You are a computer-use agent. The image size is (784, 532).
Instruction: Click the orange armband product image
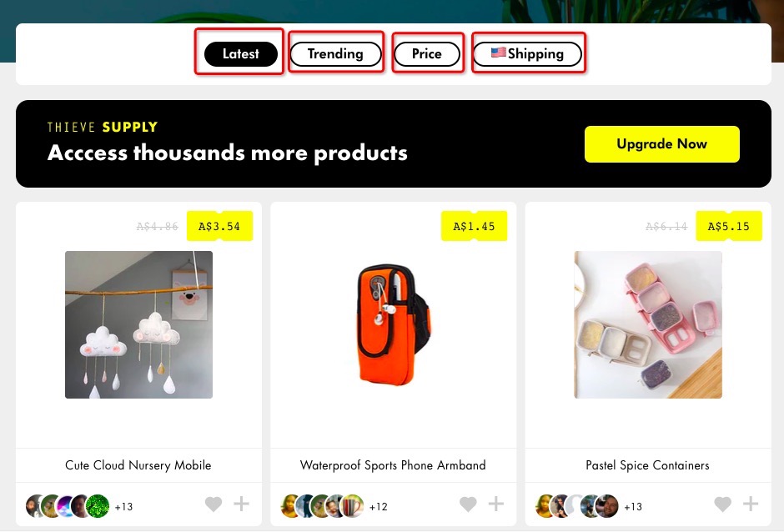pyautogui.click(x=394, y=324)
